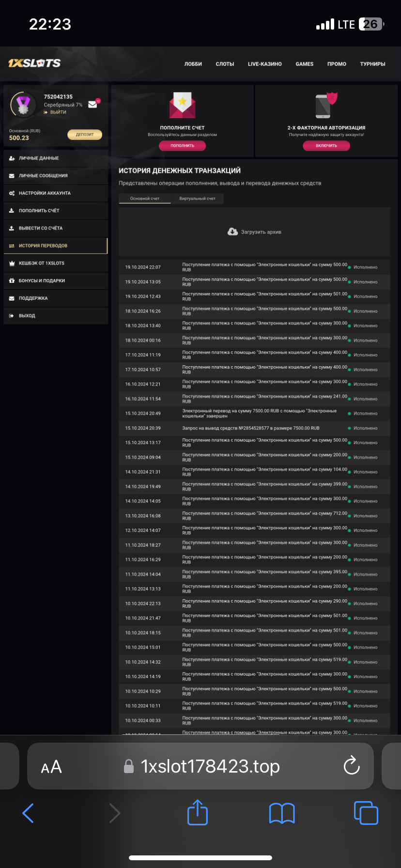
Task: Reload page with refresh icon
Action: click(x=351, y=766)
